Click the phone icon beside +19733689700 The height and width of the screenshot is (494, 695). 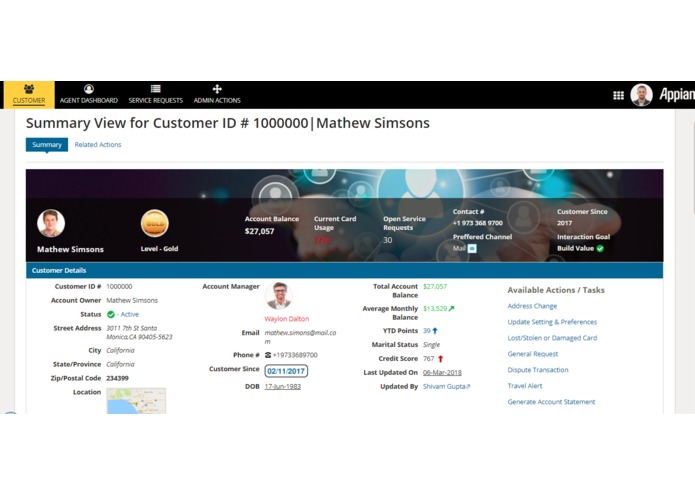268,355
